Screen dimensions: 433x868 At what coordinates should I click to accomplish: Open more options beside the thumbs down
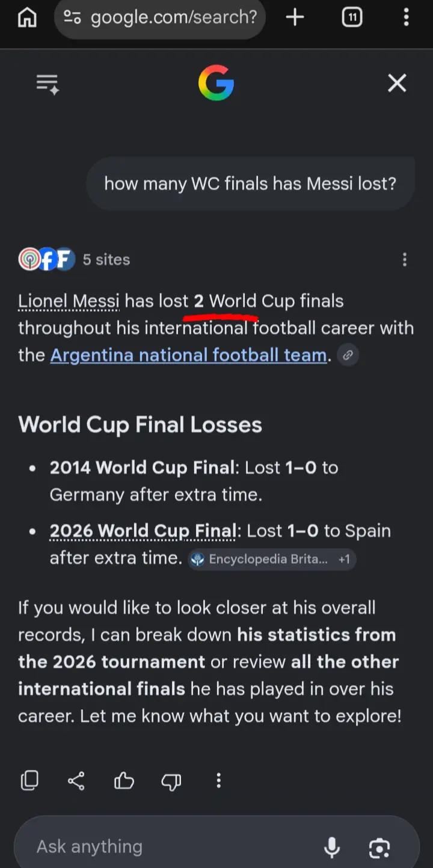[x=218, y=781]
